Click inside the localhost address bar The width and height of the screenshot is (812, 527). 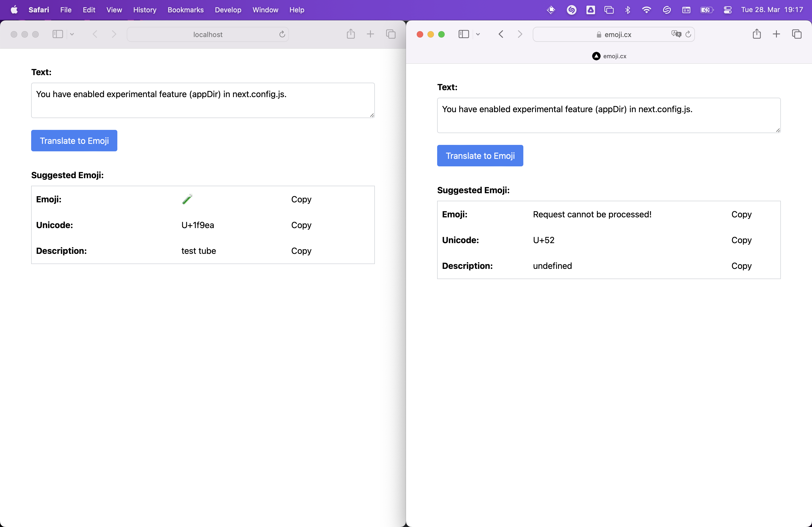pos(208,34)
